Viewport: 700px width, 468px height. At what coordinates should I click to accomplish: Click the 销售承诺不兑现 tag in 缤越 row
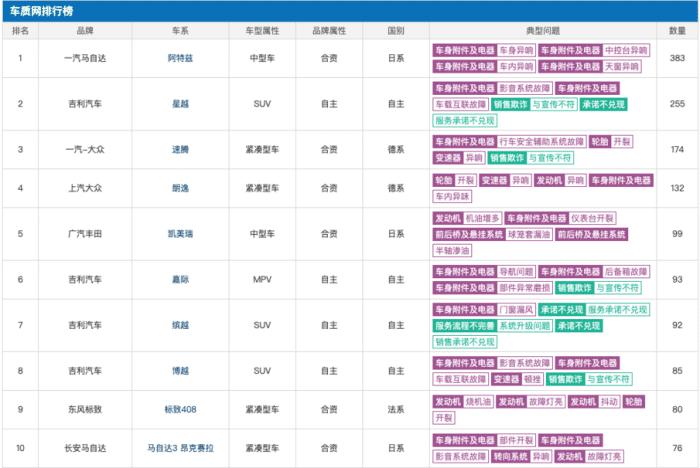pos(465,342)
